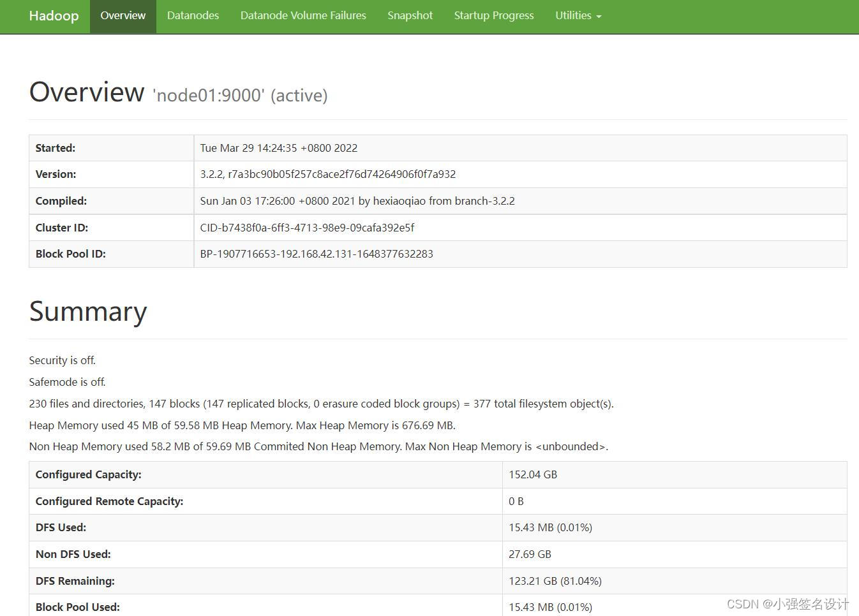Select the 27.69 GB value
This screenshot has height=616, width=859.
coord(530,554)
